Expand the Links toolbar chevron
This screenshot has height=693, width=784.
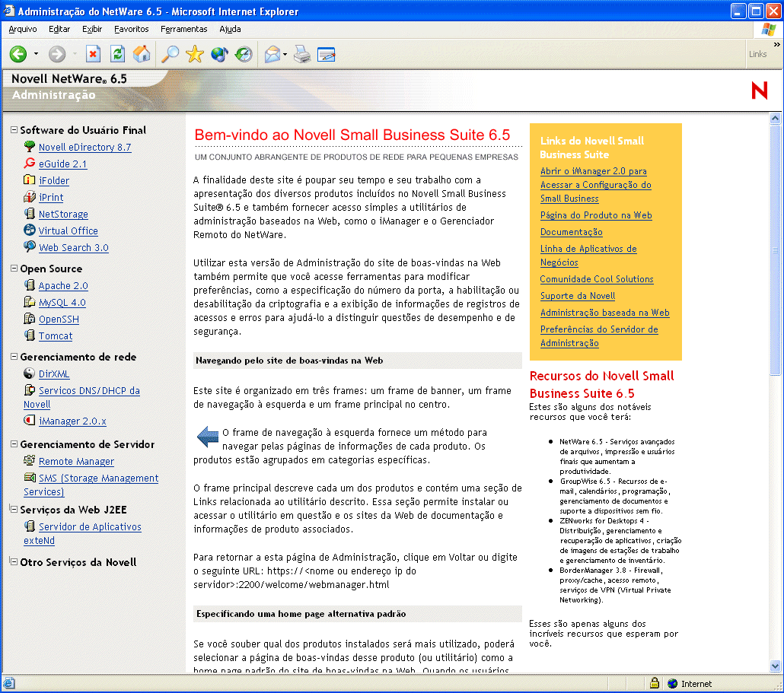[x=776, y=44]
